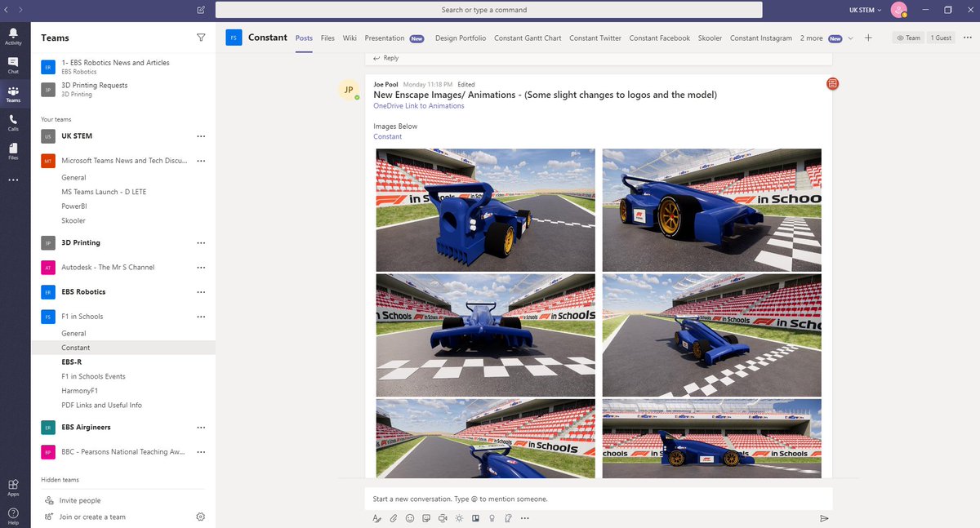Viewport: 980px width, 528px height.
Task: Open more options for UK STEM team
Action: pos(201,136)
